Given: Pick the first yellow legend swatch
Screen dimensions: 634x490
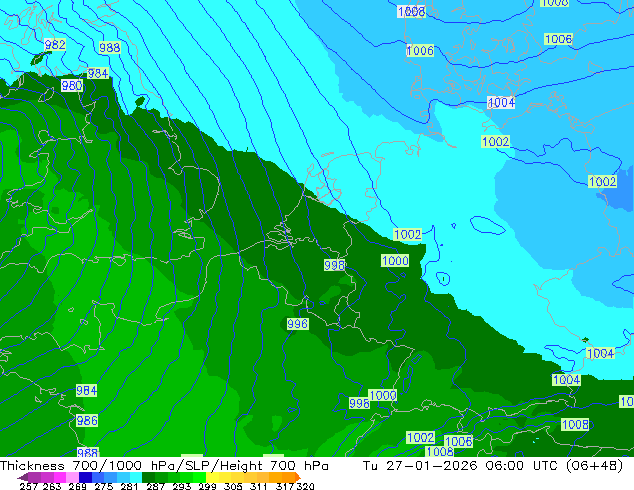Looking at the screenshot, I should pyautogui.click(x=212, y=477).
